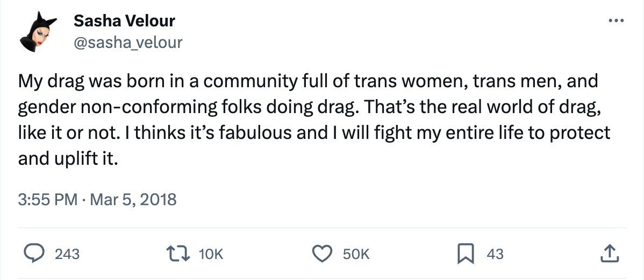Bookmark this tweet
The height and width of the screenshot is (280, 644).
coord(464,254)
